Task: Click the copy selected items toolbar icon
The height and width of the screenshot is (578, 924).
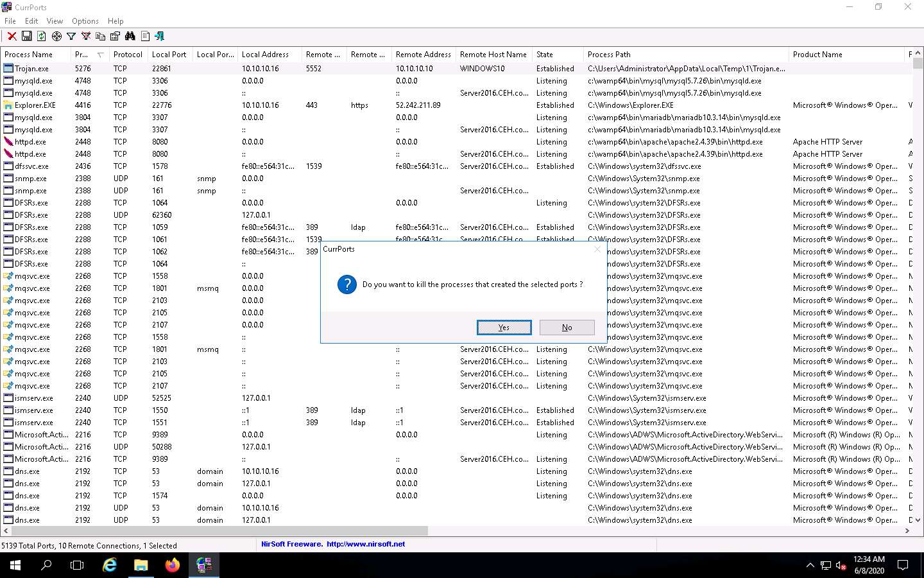Action: coord(101,37)
